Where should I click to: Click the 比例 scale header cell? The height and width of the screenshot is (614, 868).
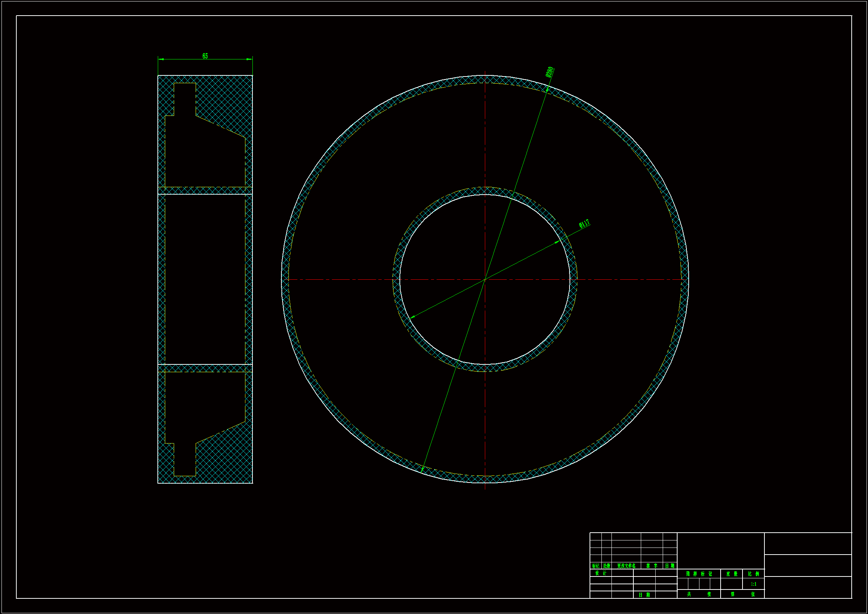click(753, 574)
